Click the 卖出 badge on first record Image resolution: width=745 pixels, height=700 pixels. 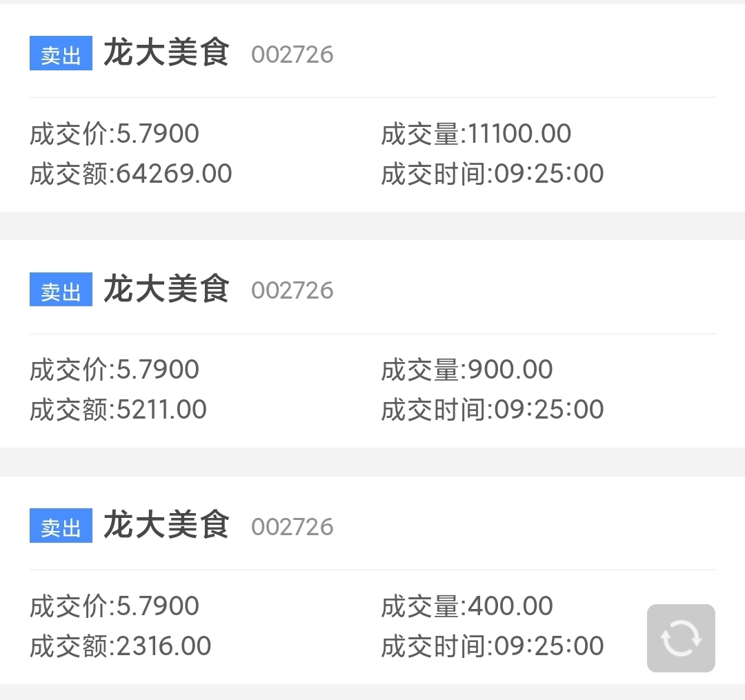coord(61,53)
